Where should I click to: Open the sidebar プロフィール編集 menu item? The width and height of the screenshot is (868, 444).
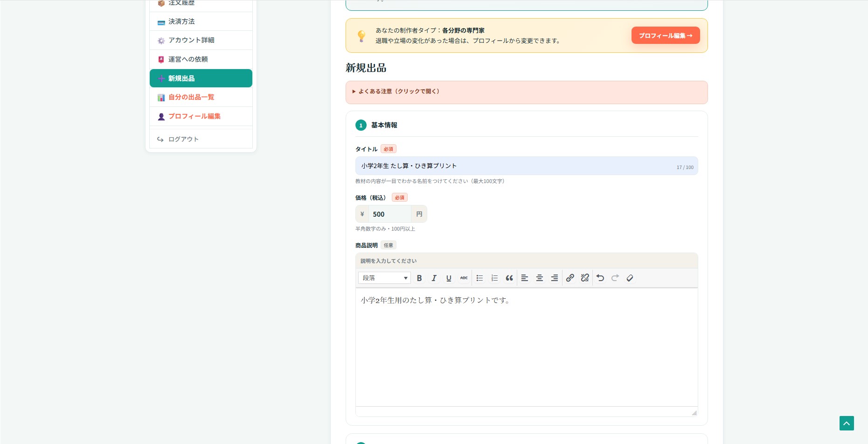point(201,116)
